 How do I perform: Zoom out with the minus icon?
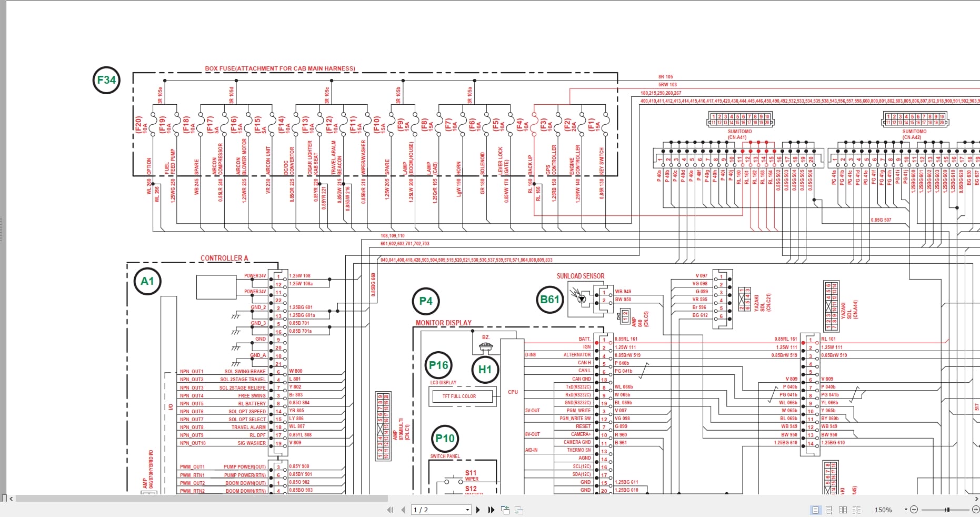click(x=914, y=509)
